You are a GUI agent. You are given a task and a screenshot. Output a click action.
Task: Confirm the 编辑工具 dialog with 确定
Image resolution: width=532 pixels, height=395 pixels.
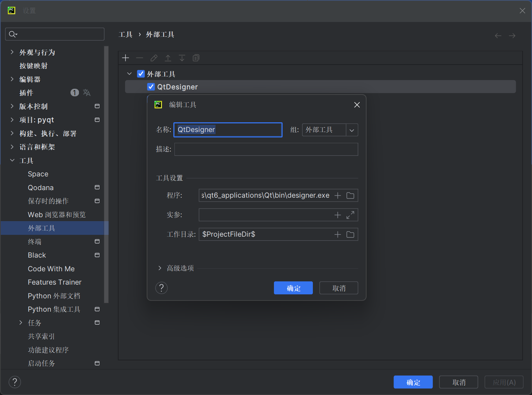[x=293, y=288]
